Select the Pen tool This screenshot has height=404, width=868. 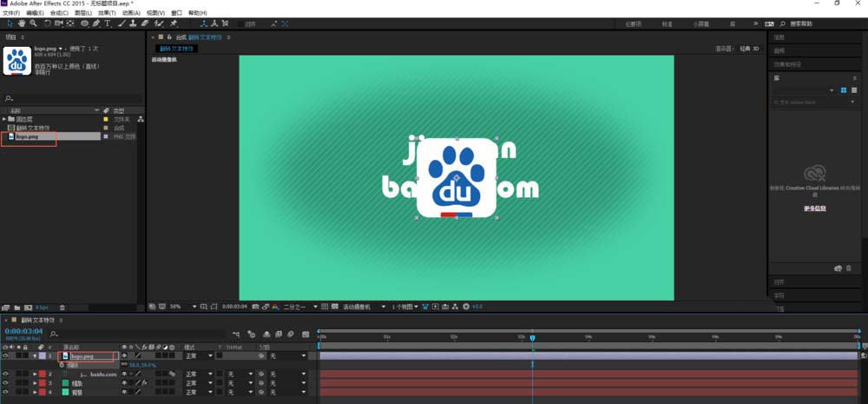[x=96, y=23]
